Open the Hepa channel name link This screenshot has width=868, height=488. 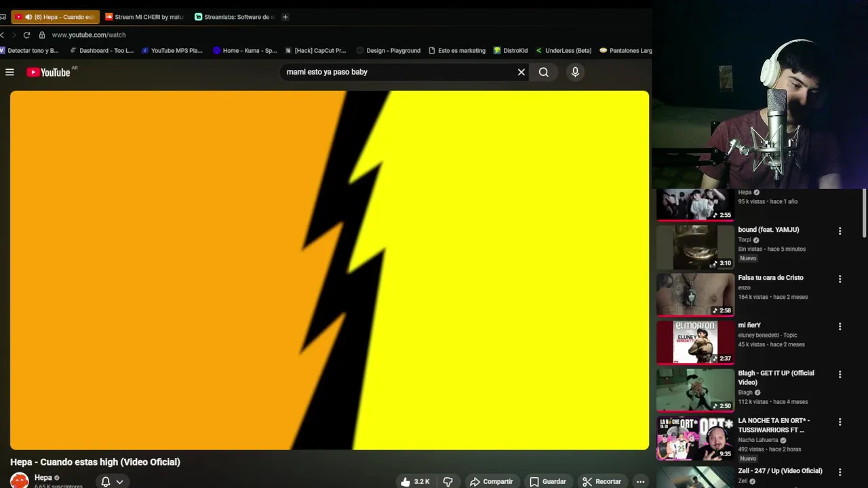click(43, 477)
